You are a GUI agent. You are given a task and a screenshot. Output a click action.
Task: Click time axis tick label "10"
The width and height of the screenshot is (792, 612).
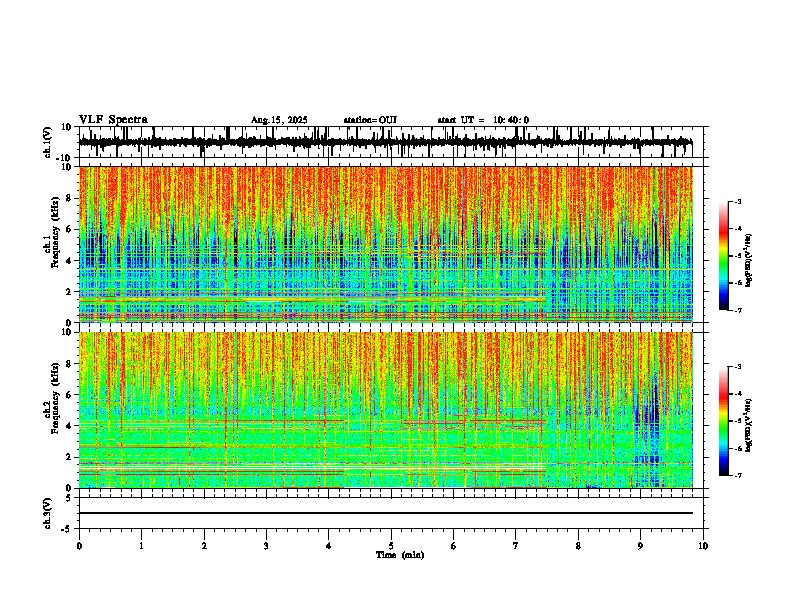[x=703, y=546]
